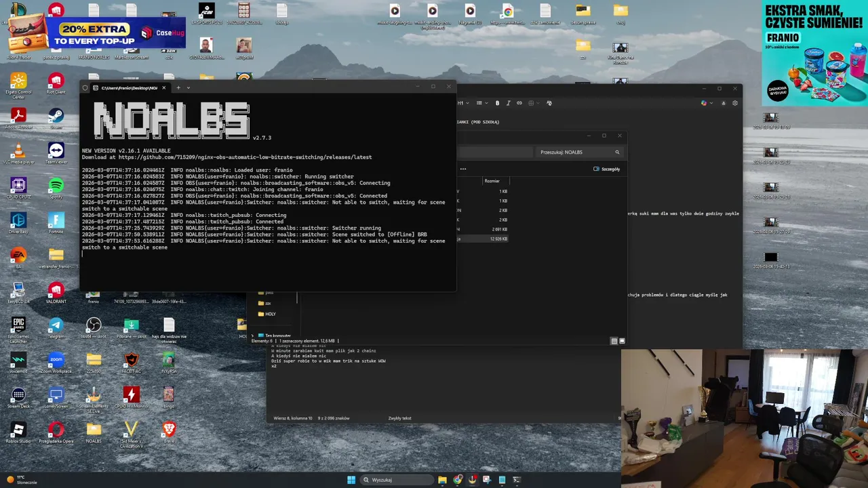Open the Steam desktop shortcut
This screenshot has height=488, width=868.
click(x=56, y=119)
